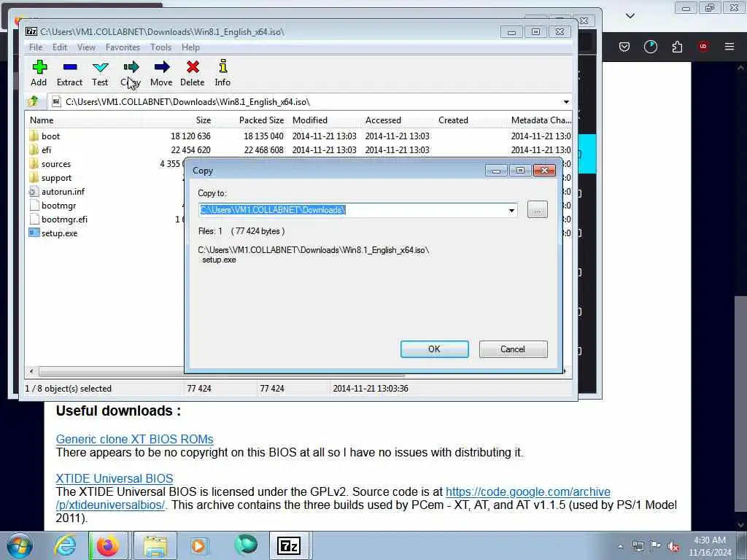Sort by Packed Size column header
The height and width of the screenshot is (560, 747).
[x=261, y=120]
